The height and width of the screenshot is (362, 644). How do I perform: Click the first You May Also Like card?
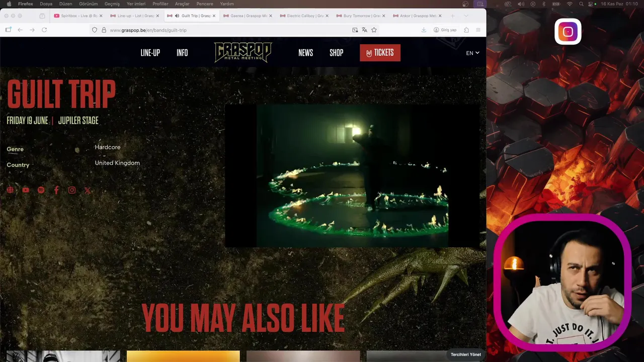tap(63, 356)
